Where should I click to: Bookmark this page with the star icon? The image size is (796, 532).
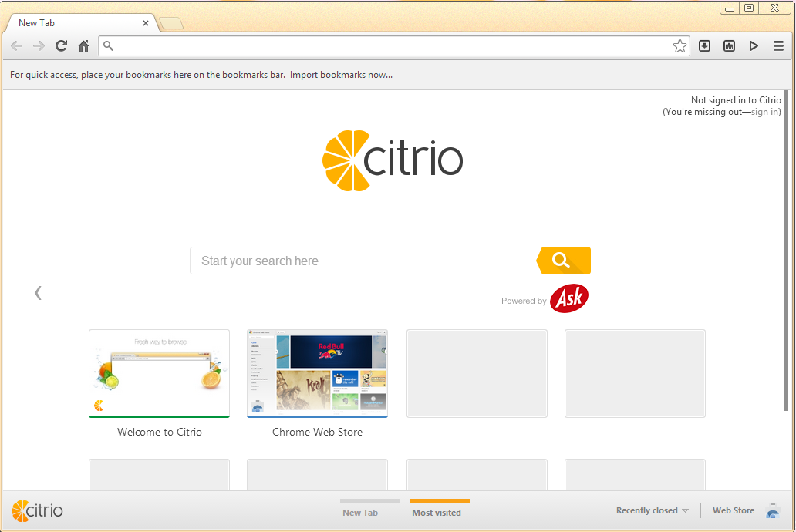pos(680,46)
